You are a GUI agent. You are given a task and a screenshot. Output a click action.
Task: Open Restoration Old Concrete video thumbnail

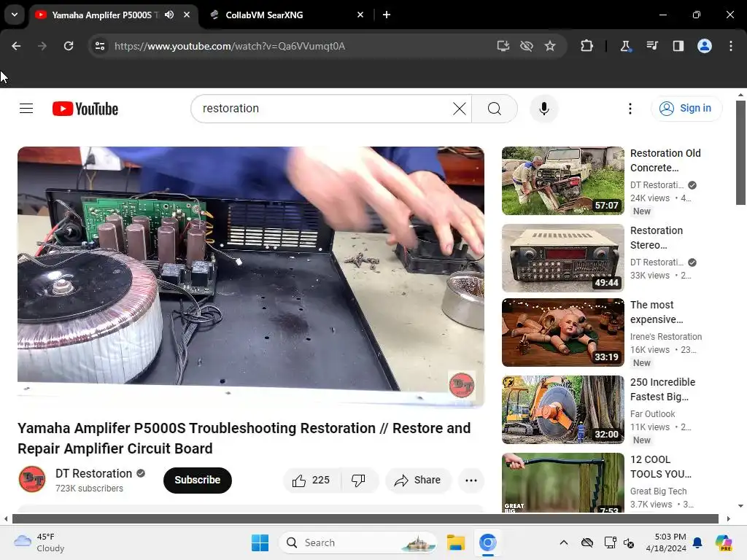562,181
